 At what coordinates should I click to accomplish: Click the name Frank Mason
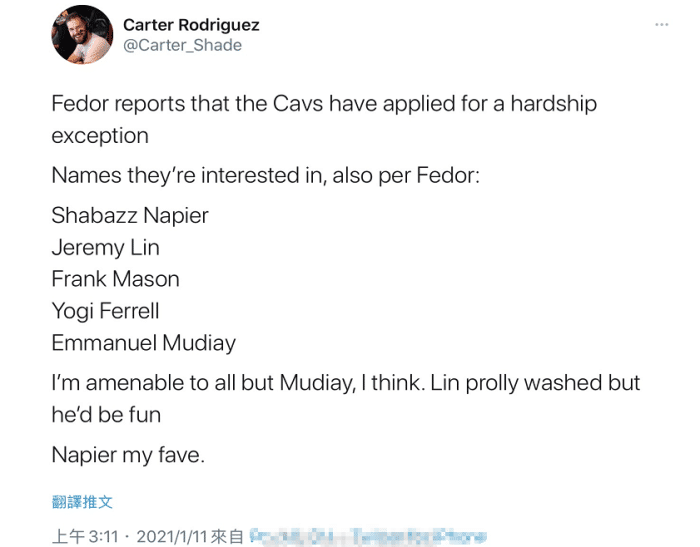pos(116,279)
